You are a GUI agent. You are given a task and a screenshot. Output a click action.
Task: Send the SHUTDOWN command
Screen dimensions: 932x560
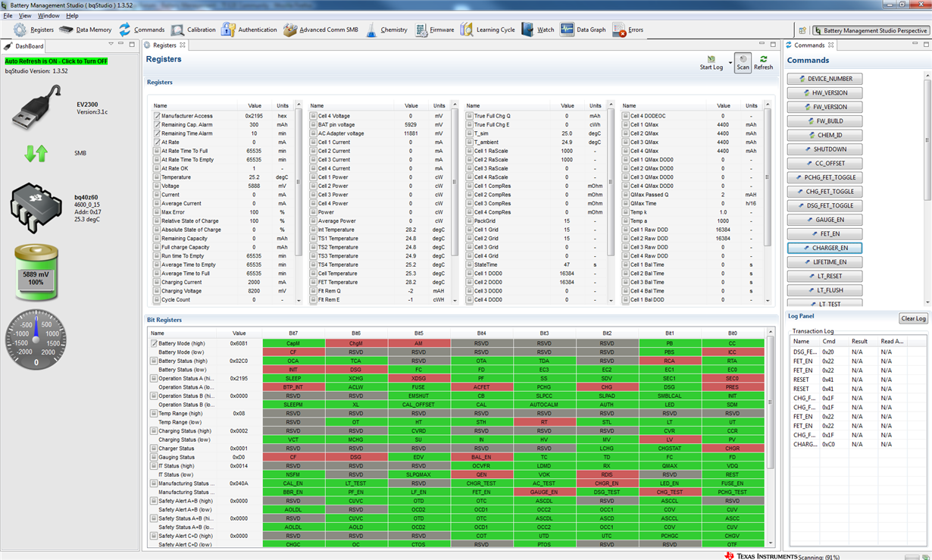(824, 149)
